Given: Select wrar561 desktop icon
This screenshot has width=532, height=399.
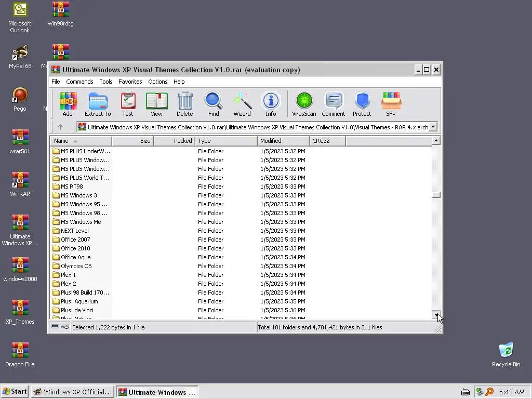Looking at the screenshot, I should (20, 142).
